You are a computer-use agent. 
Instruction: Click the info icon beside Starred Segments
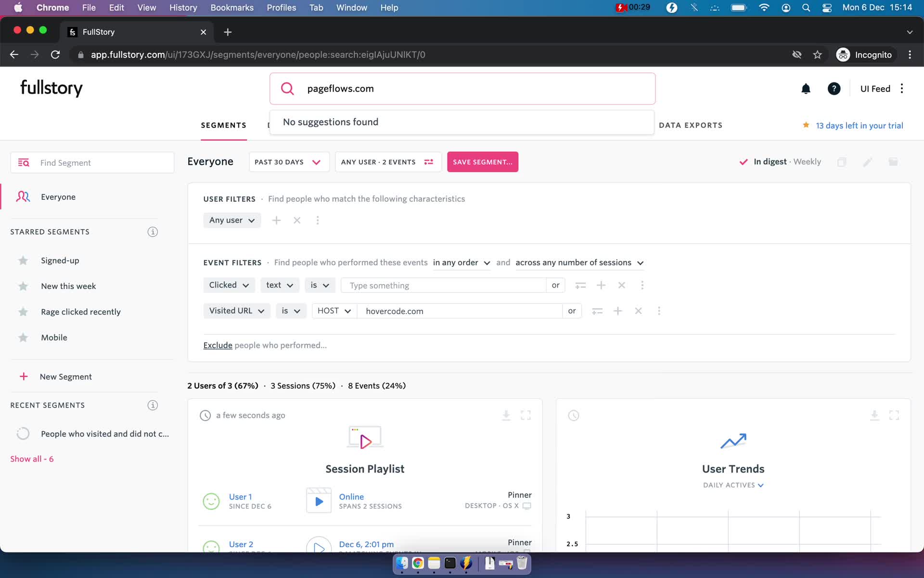153,232
